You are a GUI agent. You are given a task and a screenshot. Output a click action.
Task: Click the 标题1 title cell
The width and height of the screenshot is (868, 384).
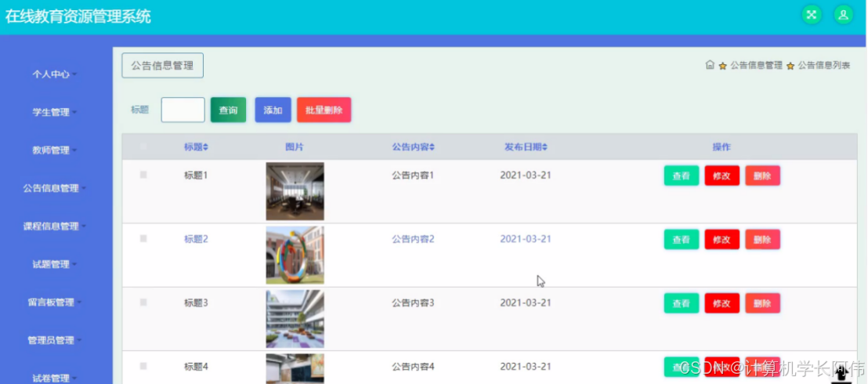[x=196, y=175]
